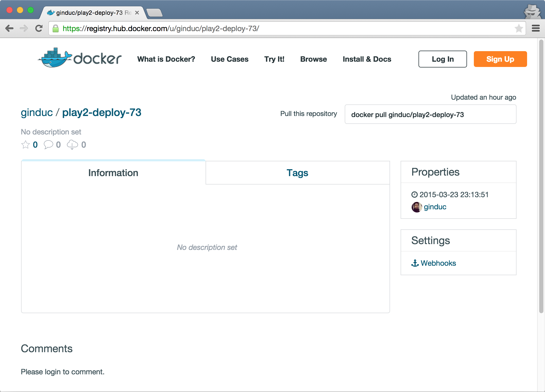Image resolution: width=545 pixels, height=392 pixels.
Task: Click the green padlock security icon
Action: pos(56,28)
